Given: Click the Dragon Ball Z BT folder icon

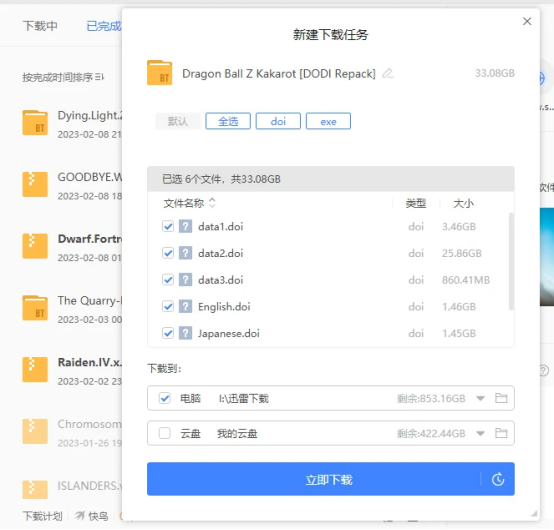Looking at the screenshot, I should (159, 73).
